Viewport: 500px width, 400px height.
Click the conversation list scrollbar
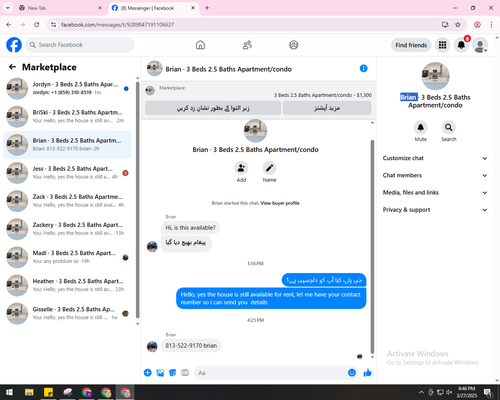pos(138,201)
